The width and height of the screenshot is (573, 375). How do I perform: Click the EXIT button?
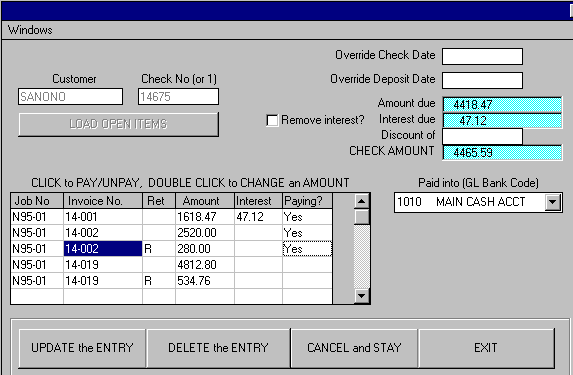[x=486, y=348]
